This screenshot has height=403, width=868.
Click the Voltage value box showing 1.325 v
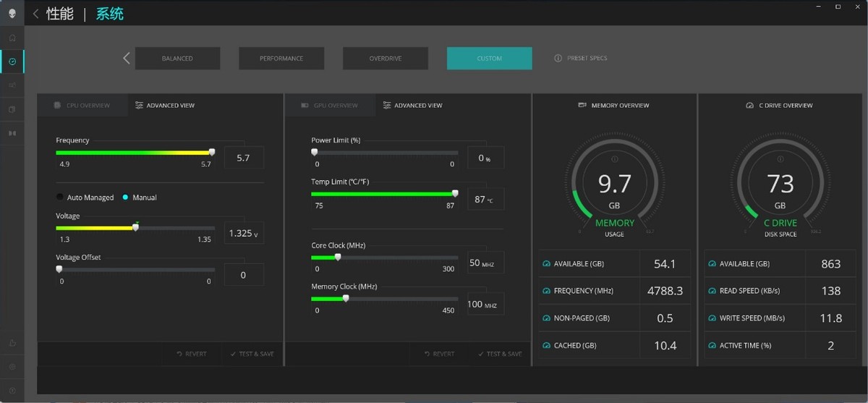pyautogui.click(x=244, y=233)
